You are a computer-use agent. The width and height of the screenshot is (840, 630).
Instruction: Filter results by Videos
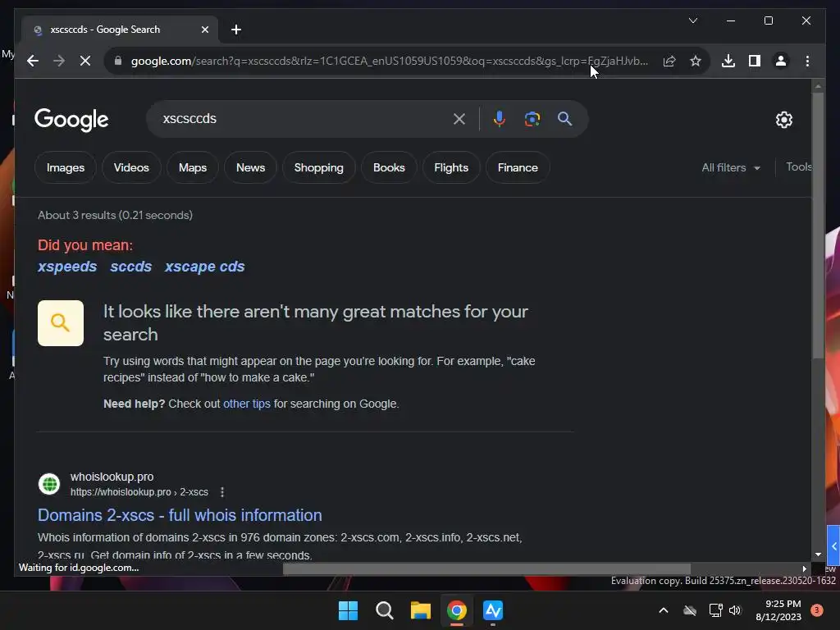pyautogui.click(x=131, y=167)
